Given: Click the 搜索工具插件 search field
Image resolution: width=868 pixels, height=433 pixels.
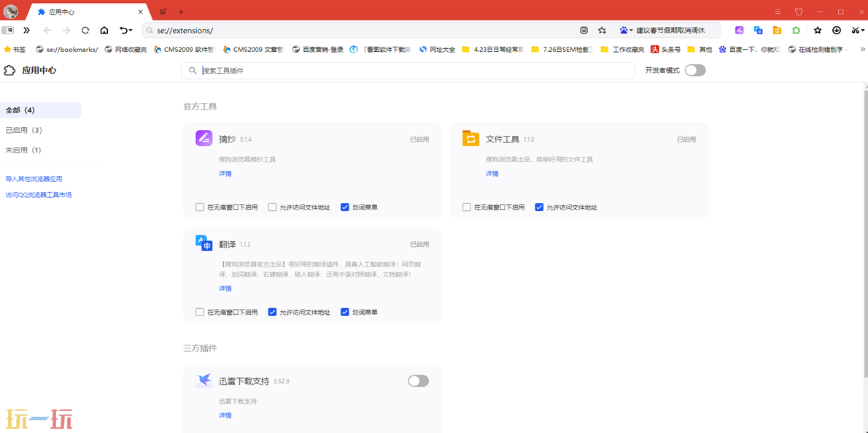Looking at the screenshot, I should click(x=408, y=71).
